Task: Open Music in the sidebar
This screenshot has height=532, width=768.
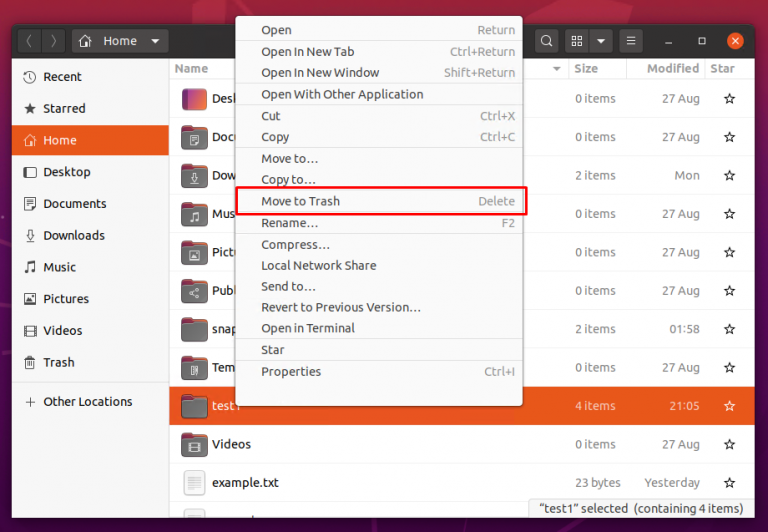Action: coord(90,267)
